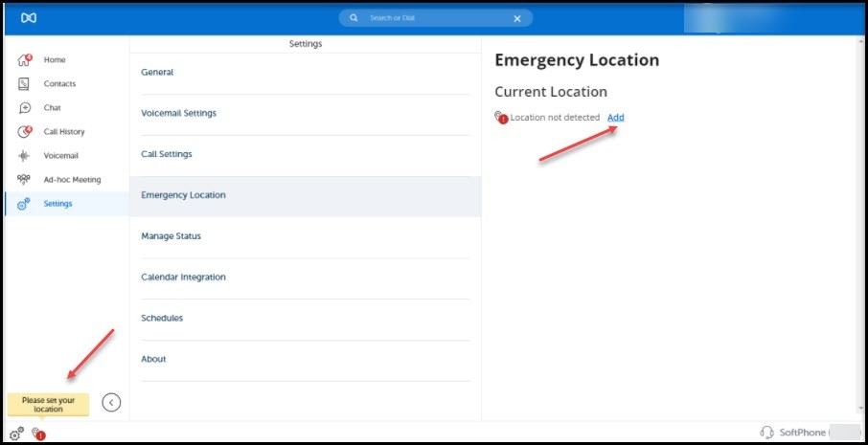Click the Home icon in sidebar
This screenshot has width=868, height=445.
coord(25,60)
